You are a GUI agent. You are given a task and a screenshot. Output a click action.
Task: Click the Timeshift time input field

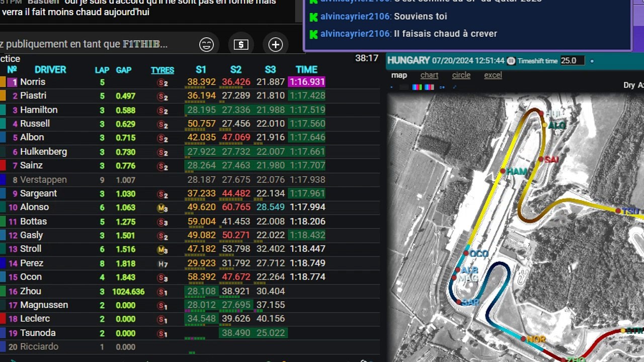[573, 60]
